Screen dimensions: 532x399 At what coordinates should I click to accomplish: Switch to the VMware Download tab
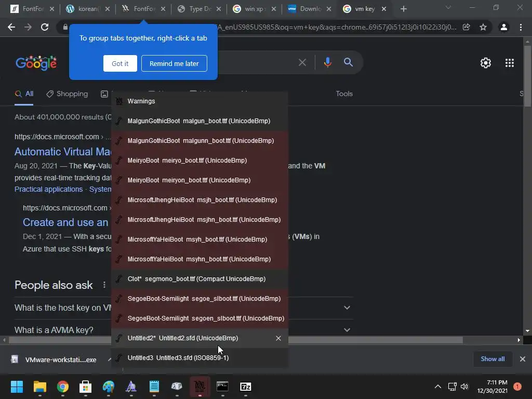click(310, 9)
